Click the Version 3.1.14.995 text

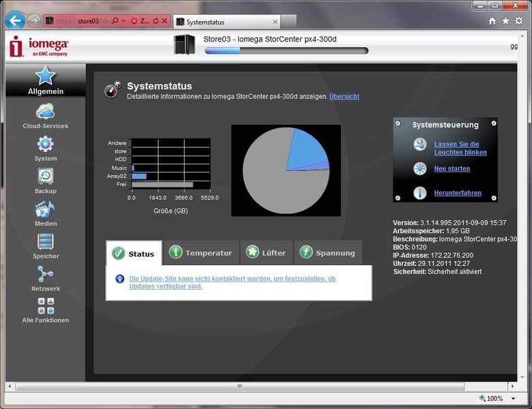tap(449, 223)
